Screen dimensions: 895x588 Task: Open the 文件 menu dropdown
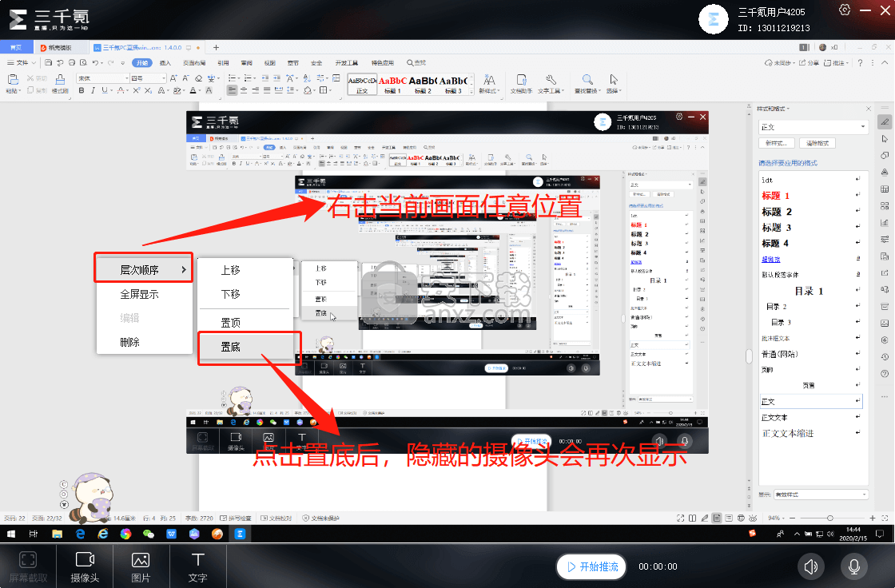pyautogui.click(x=22, y=63)
